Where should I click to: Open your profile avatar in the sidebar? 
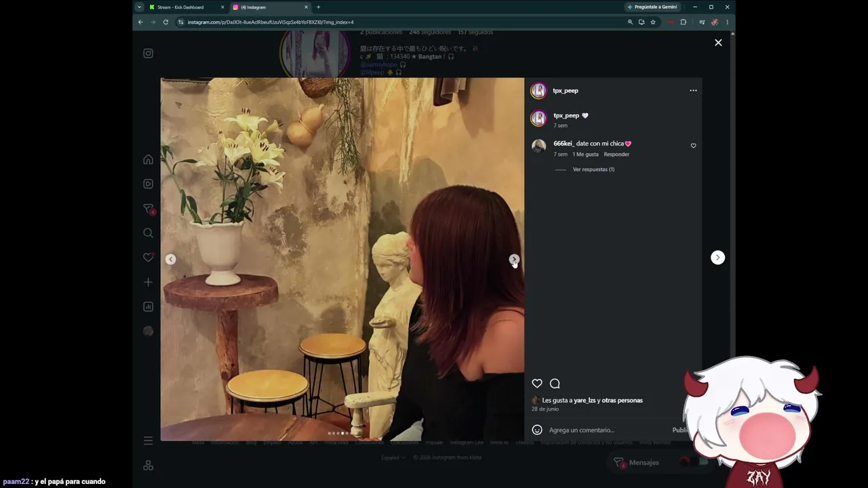(x=148, y=331)
